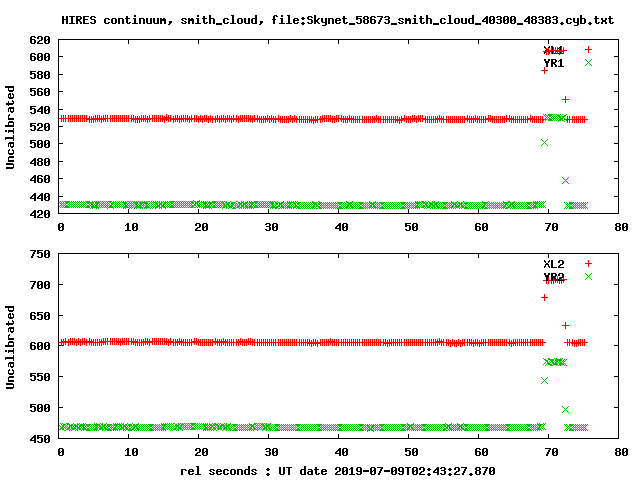
Task: Click x-axis tick 30 under bottom plot
Action: pos(271,452)
